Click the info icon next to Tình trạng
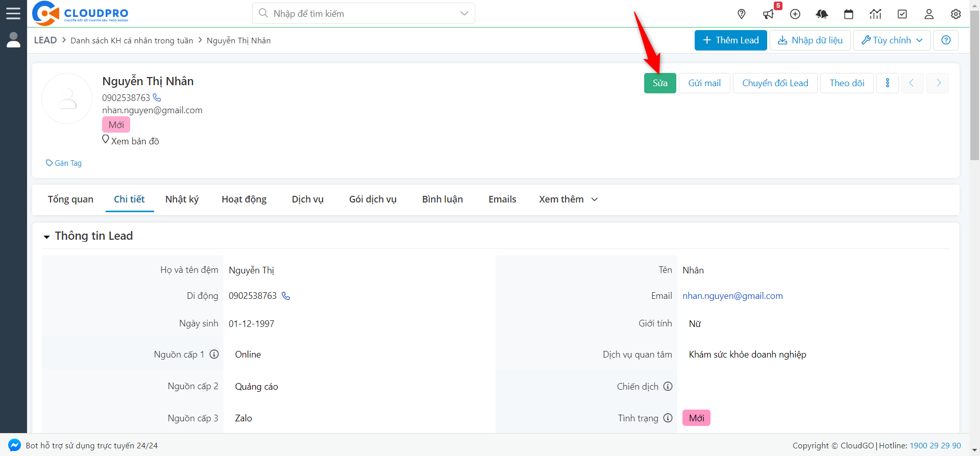The height and width of the screenshot is (456, 980). point(668,418)
